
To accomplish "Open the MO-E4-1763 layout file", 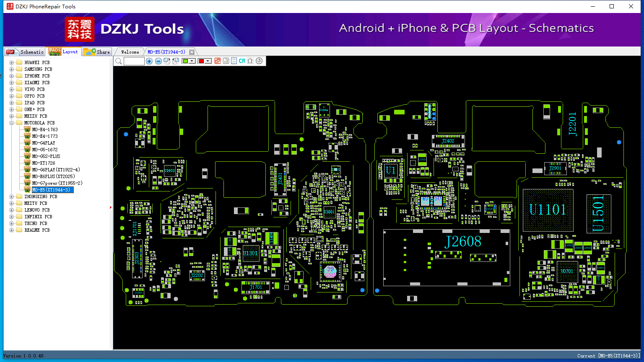I will 45,129.
